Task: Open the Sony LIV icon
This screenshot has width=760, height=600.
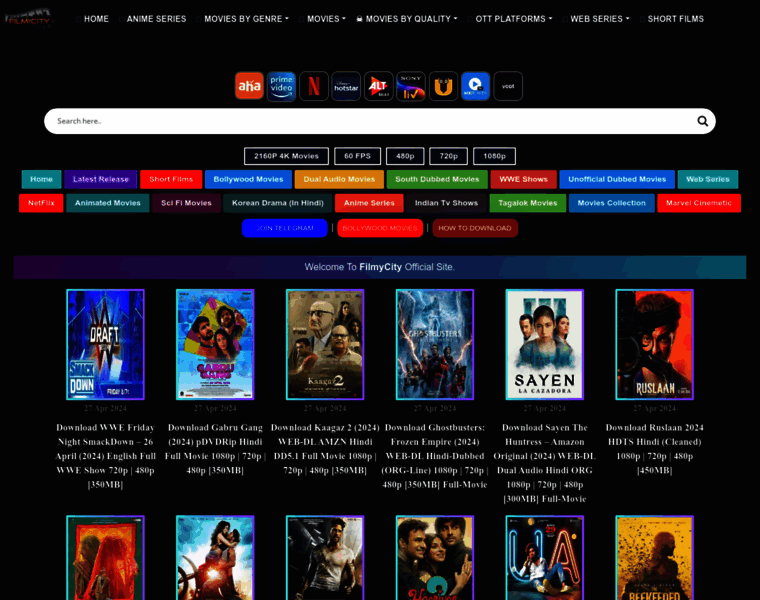Action: coord(411,86)
